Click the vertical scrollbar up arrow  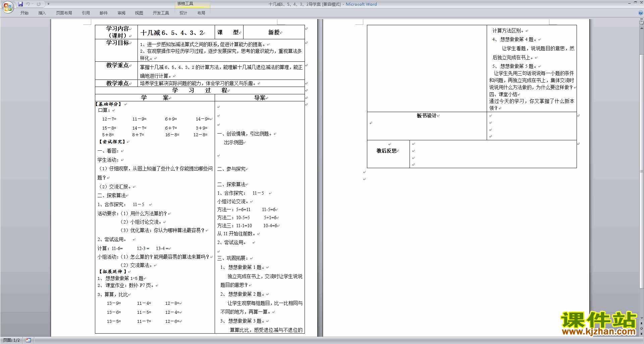click(x=641, y=28)
